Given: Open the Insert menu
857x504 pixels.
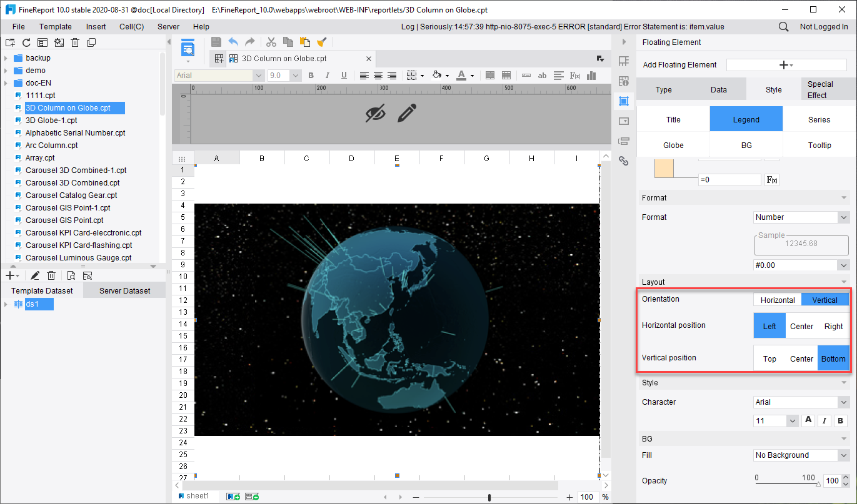Looking at the screenshot, I should click(96, 27).
